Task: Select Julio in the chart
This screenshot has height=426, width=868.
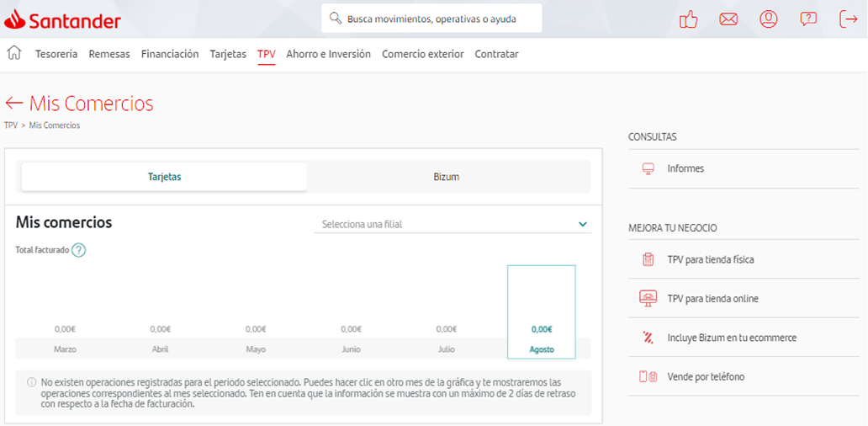Action: click(446, 349)
